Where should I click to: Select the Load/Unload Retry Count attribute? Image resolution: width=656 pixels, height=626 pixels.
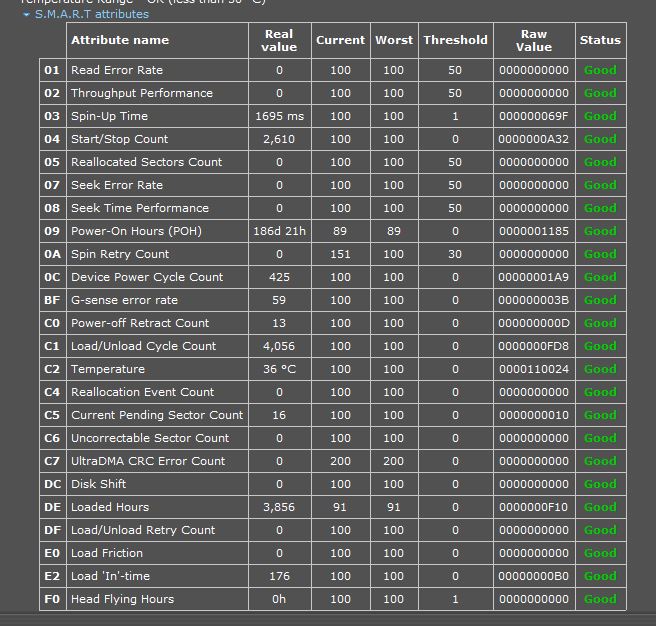143,530
